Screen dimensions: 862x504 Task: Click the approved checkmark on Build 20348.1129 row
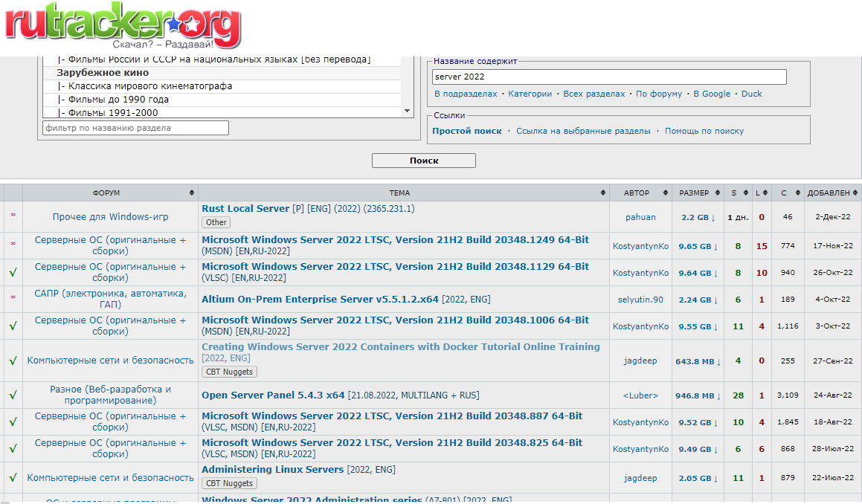(13, 273)
